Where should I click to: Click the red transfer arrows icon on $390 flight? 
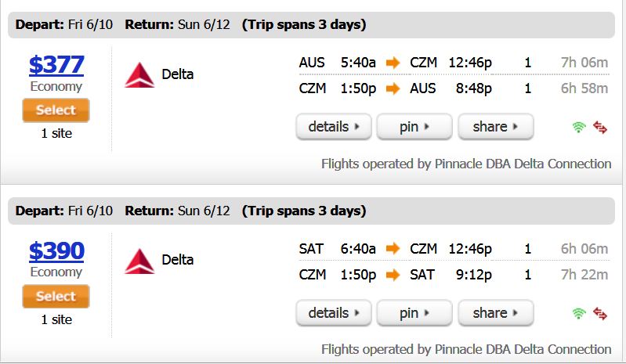click(x=600, y=313)
